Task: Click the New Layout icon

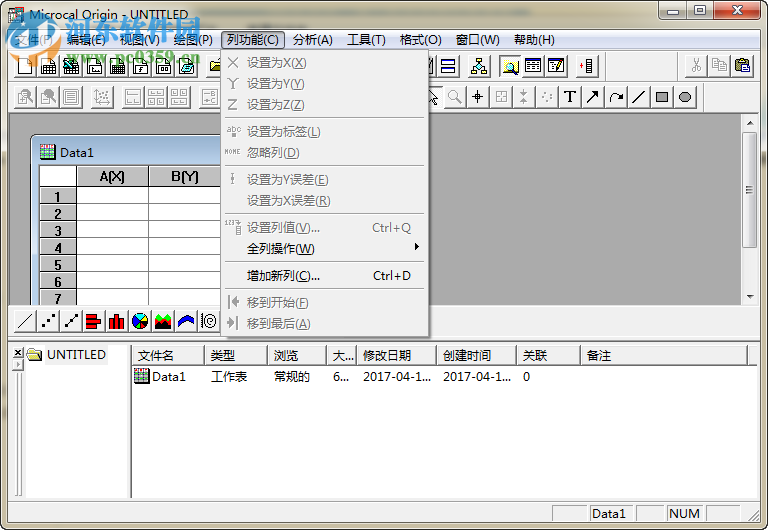Action: point(163,66)
